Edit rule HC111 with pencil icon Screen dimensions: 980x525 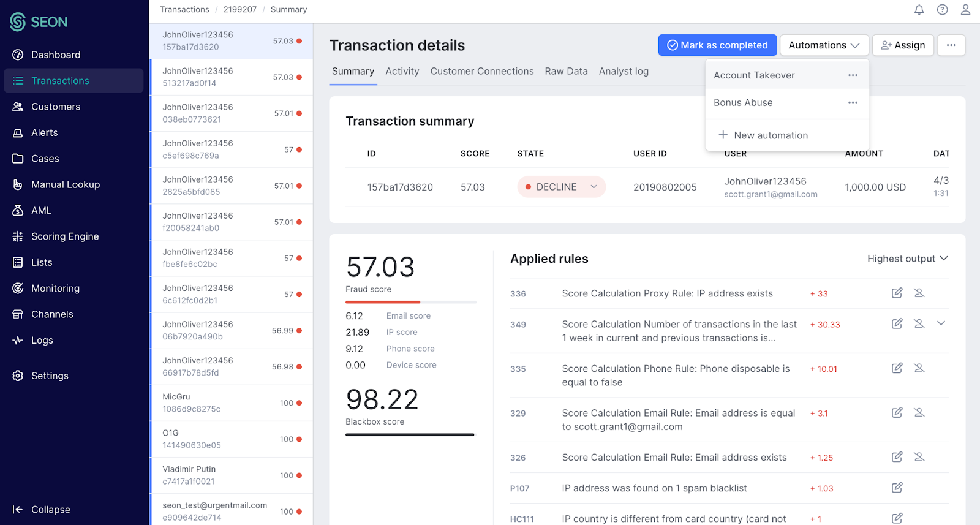897,518
